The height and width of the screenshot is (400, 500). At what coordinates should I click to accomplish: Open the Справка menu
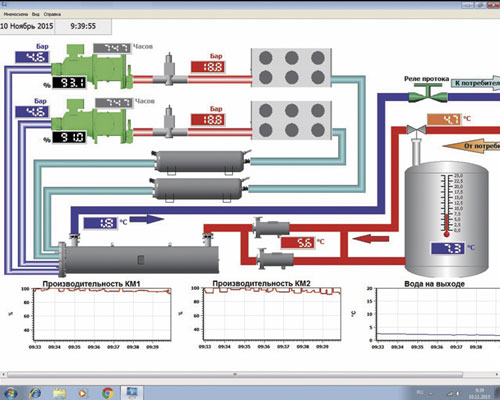52,14
